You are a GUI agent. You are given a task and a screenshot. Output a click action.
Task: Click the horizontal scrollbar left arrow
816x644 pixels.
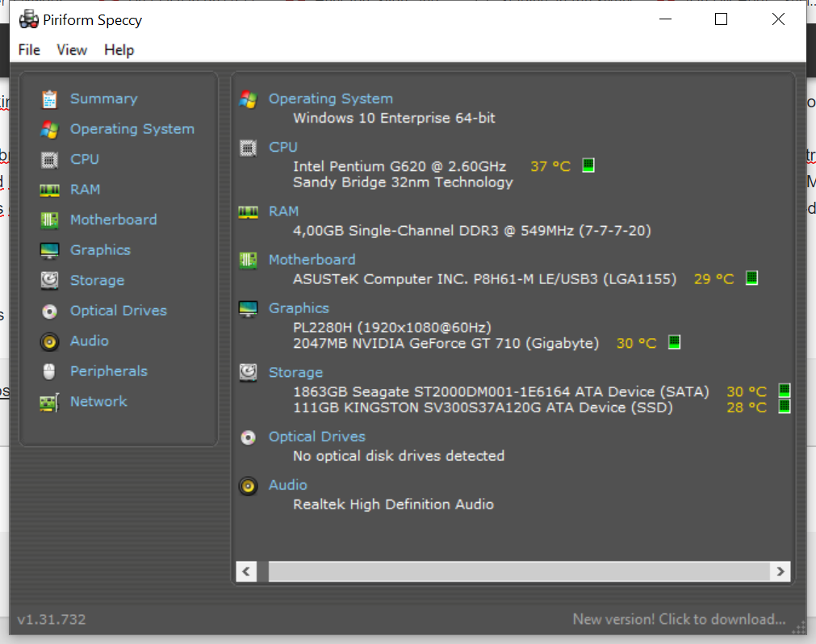pyautogui.click(x=247, y=571)
